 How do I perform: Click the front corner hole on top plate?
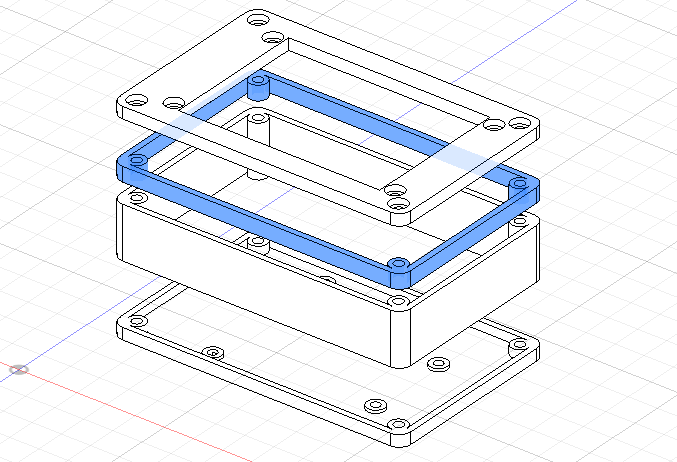coord(399,205)
